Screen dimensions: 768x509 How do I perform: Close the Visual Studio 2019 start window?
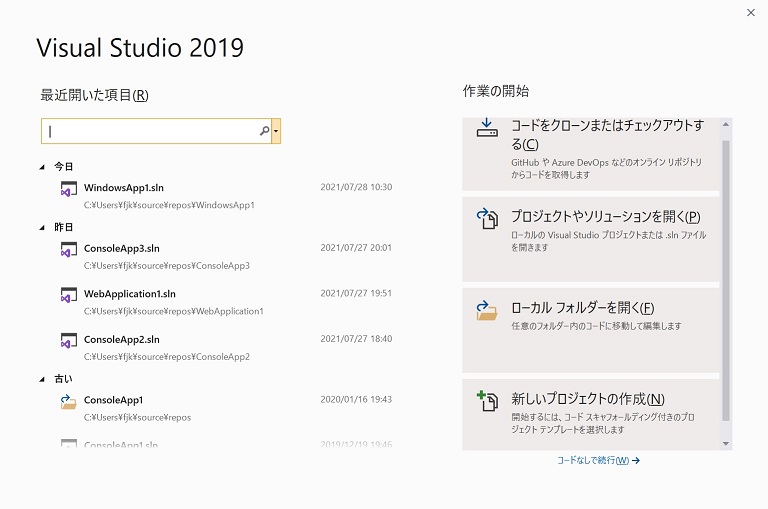[x=750, y=13]
